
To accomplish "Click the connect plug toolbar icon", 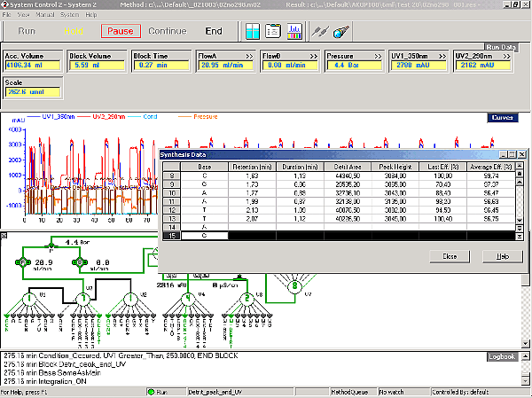I will [x=320, y=31].
